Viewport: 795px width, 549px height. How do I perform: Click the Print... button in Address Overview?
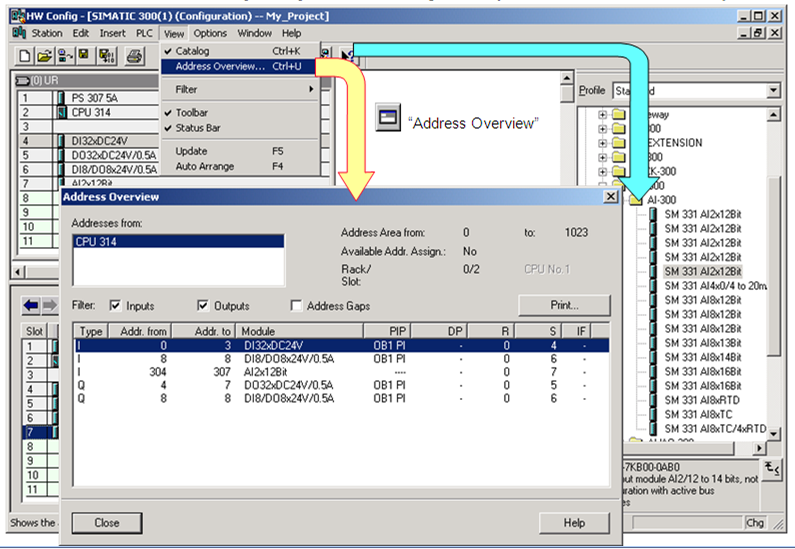click(564, 305)
